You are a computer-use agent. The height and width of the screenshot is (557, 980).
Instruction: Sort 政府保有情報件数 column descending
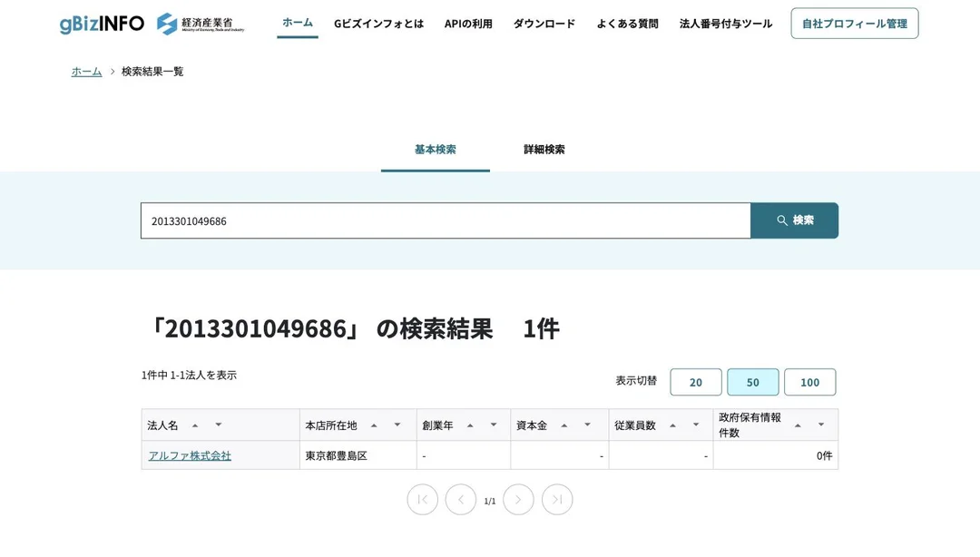(820, 425)
